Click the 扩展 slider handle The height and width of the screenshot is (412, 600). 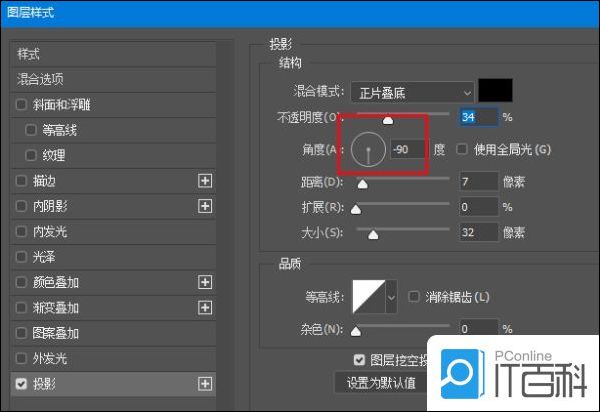[x=356, y=210]
